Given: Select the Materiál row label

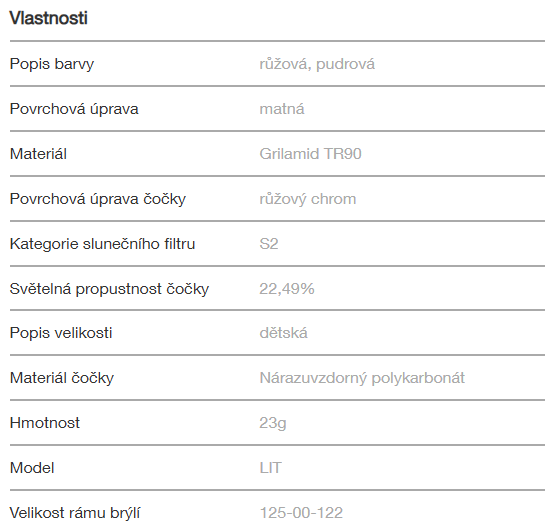Looking at the screenshot, I should pos(38,154).
